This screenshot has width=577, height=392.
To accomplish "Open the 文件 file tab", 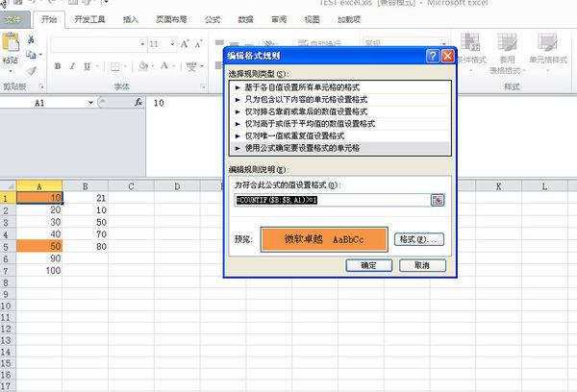I will 13,19.
